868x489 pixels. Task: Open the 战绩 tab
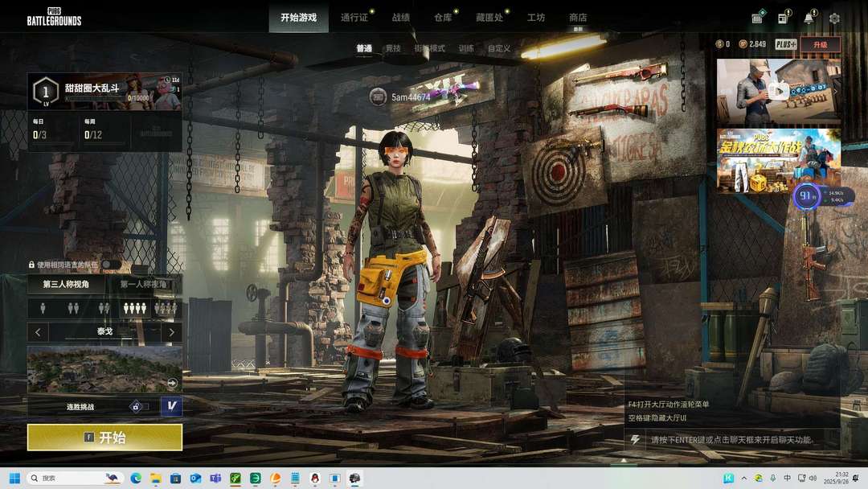[x=401, y=18]
